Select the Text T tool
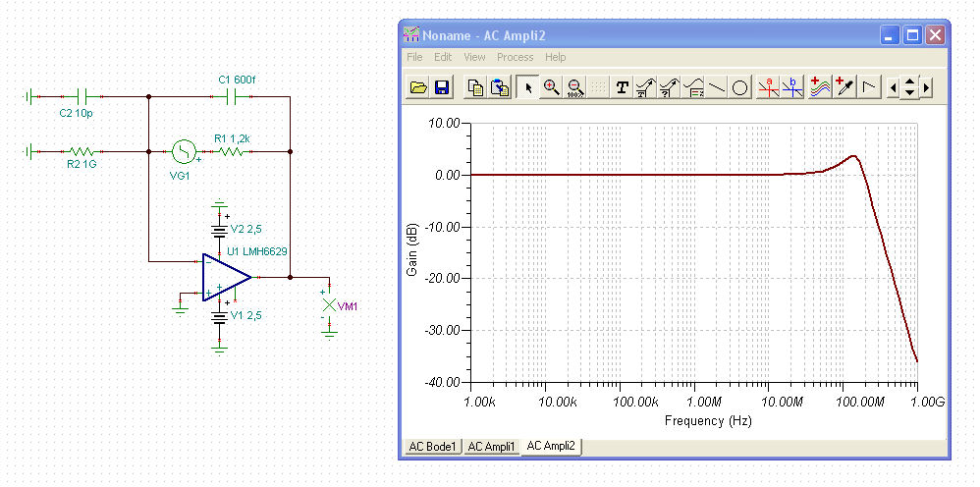 [x=622, y=87]
